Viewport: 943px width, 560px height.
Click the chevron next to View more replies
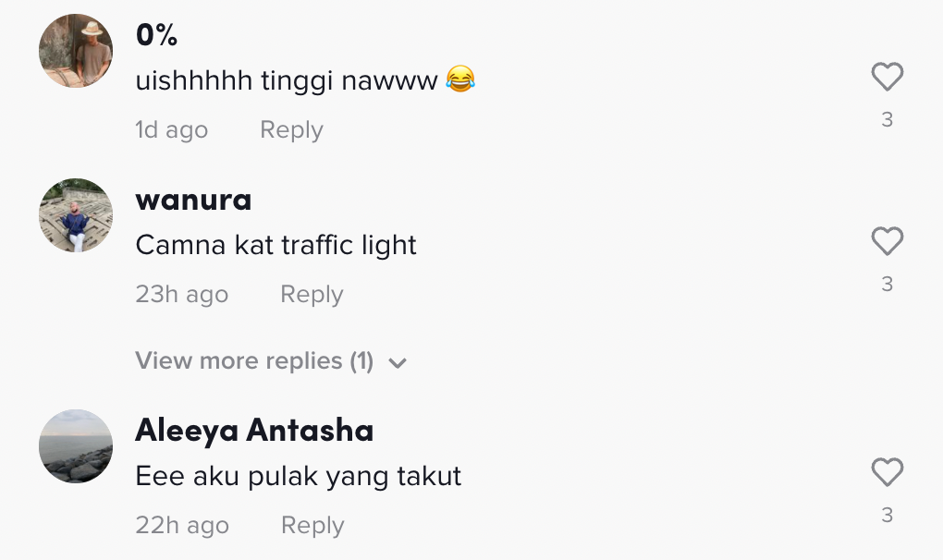pos(398,363)
